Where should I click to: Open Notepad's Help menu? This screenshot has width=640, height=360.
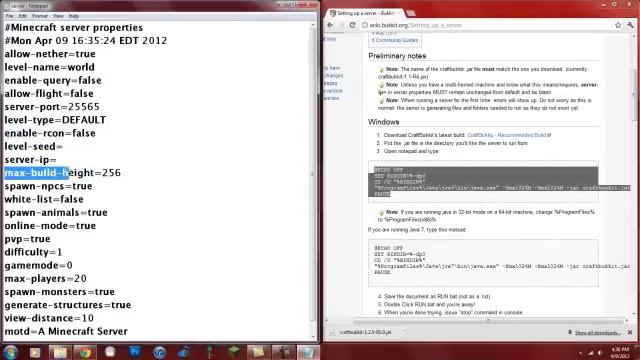click(x=73, y=16)
